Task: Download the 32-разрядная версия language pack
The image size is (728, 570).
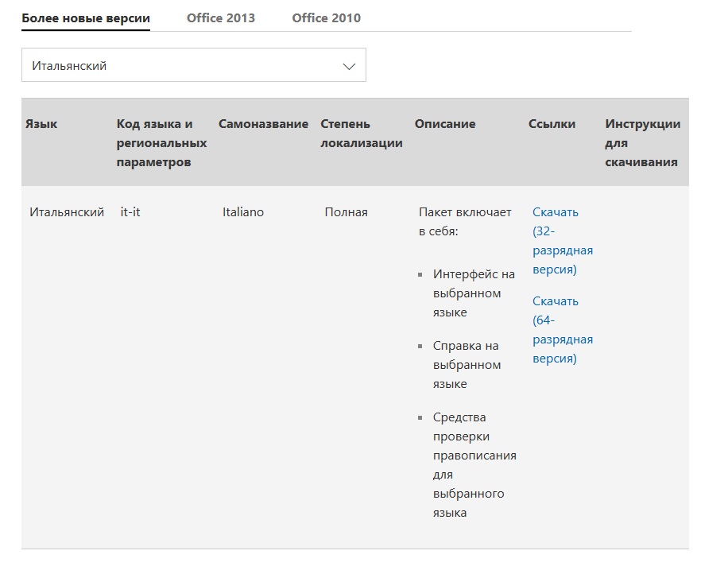Action: (x=562, y=241)
